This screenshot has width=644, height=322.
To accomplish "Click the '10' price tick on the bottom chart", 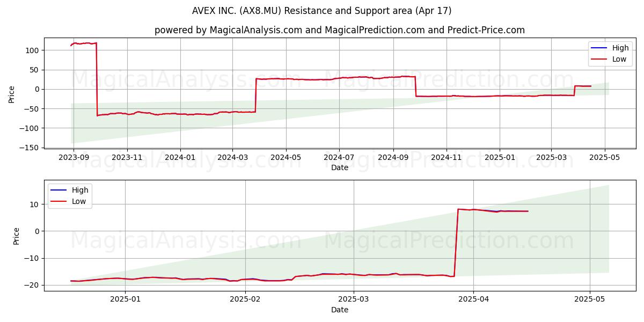I will pos(35,204).
